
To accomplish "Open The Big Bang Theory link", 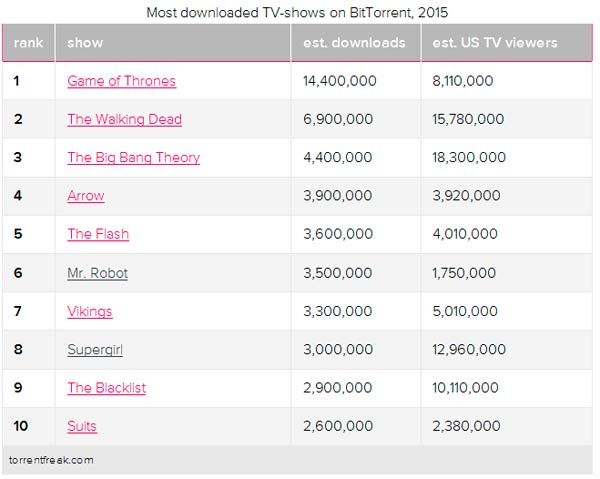I will point(133,157).
